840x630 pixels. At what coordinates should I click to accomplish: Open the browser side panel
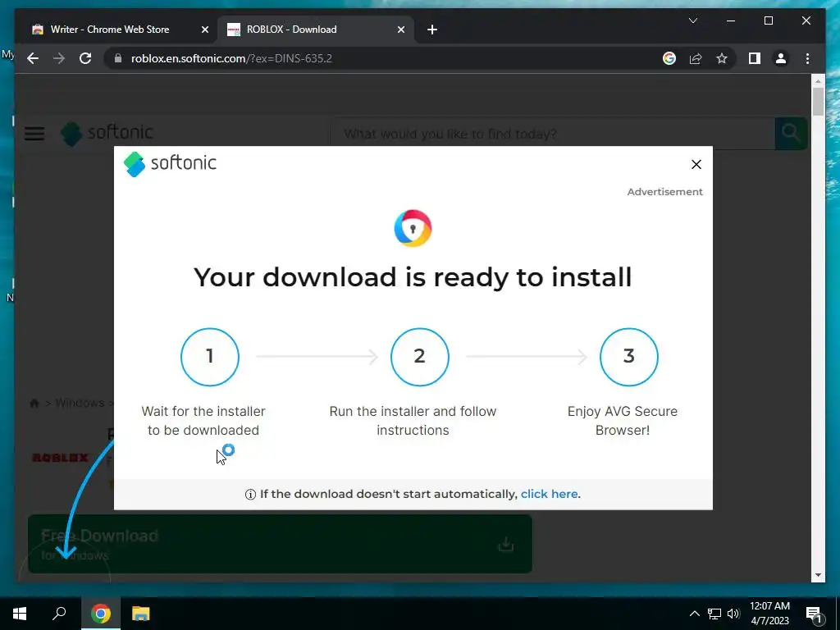[x=755, y=58]
